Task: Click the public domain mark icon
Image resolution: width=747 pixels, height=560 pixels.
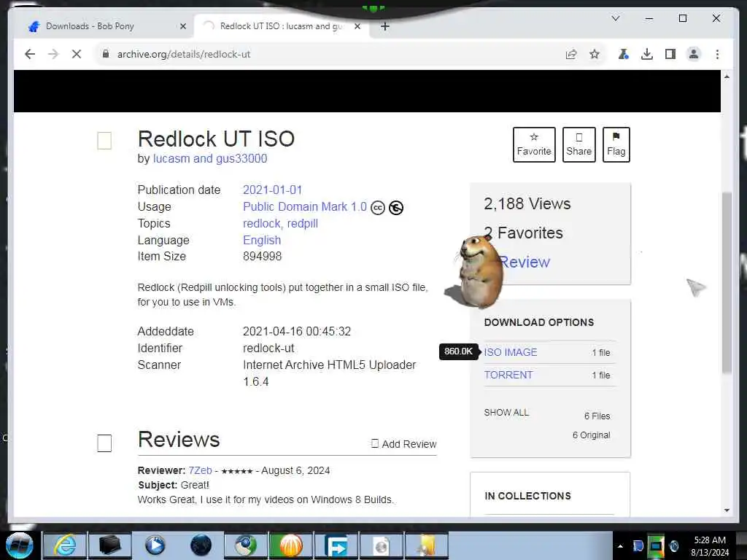Action: click(x=396, y=208)
